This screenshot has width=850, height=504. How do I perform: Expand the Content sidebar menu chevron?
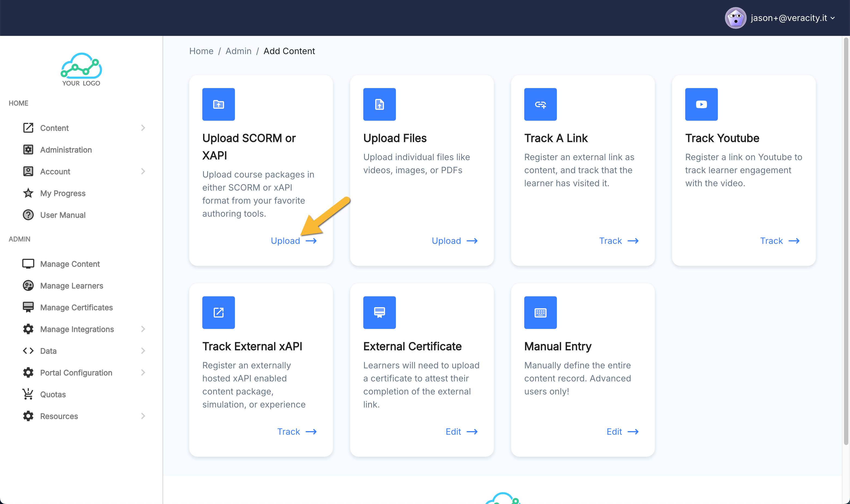click(143, 128)
